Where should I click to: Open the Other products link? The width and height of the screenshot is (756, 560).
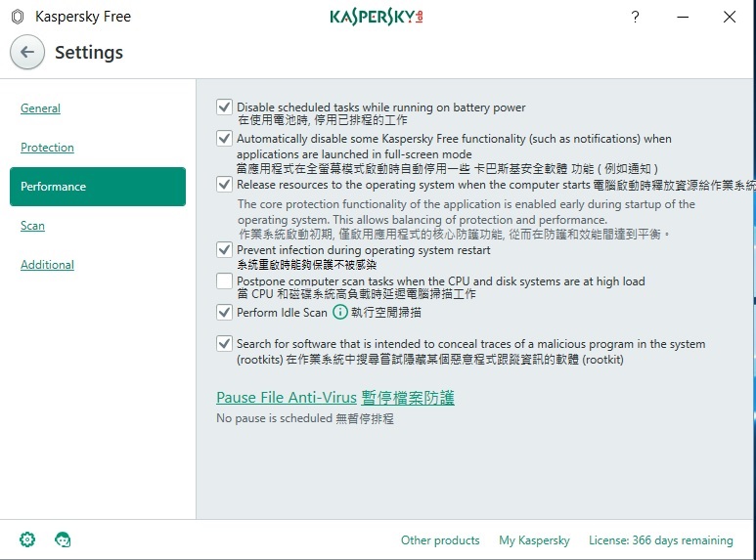pyautogui.click(x=440, y=540)
